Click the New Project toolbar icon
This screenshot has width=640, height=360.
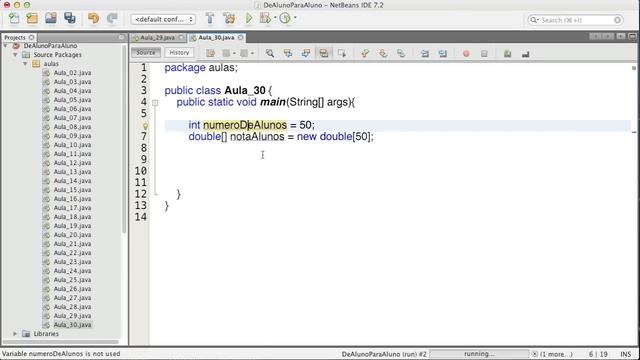click(x=32, y=18)
